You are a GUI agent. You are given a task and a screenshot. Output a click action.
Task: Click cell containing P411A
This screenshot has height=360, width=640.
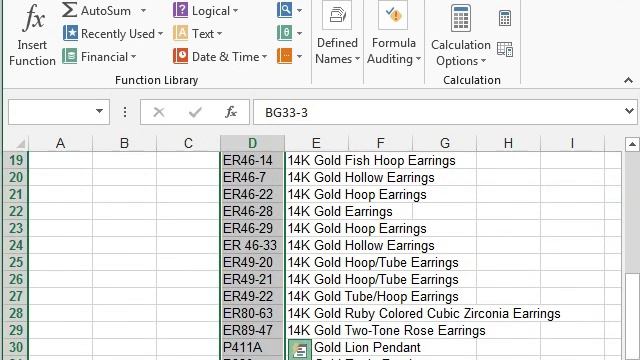coord(252,347)
